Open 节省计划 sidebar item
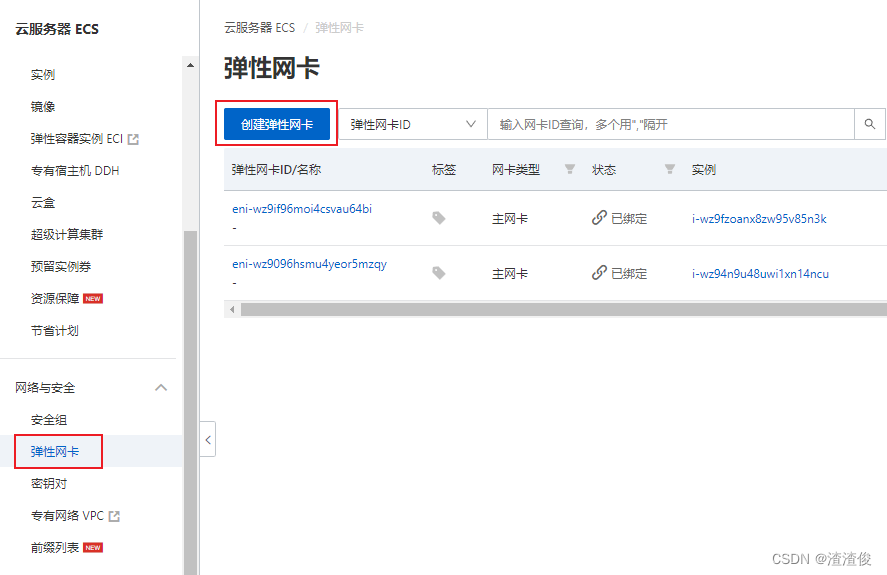Screen dimensions: 887x575 [x=55, y=331]
